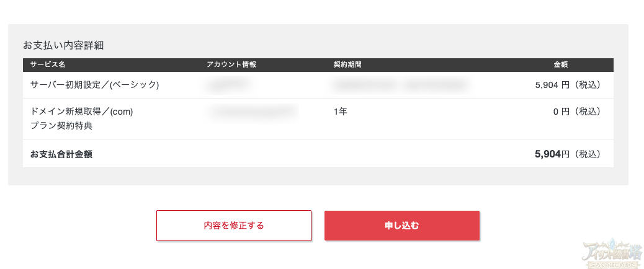
Task: Click the blurred server account info cell
Action: (x=225, y=84)
